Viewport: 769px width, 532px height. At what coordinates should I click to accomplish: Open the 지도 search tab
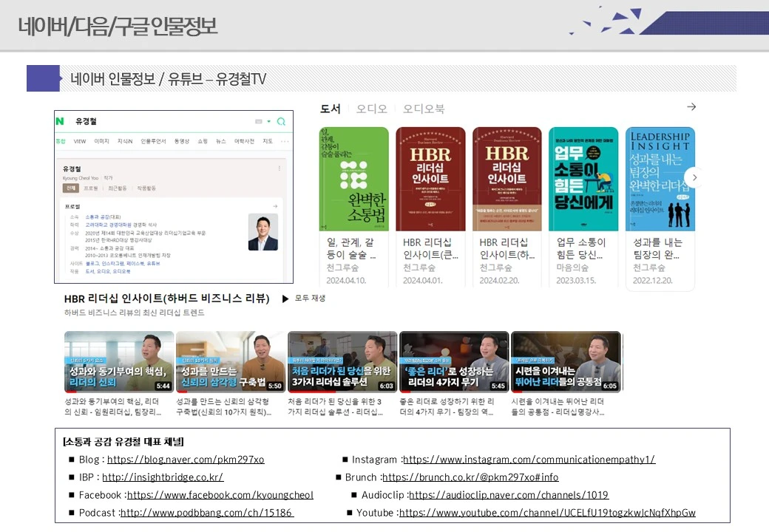[x=267, y=141]
